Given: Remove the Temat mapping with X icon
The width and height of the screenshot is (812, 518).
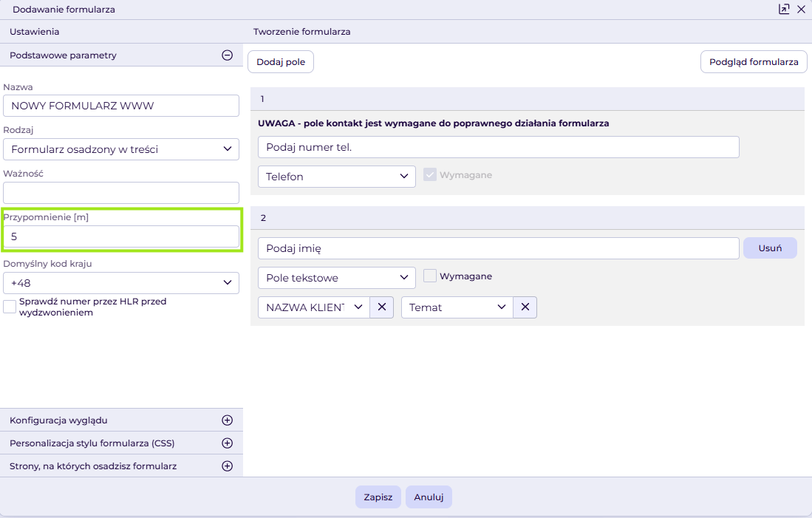Looking at the screenshot, I should point(525,307).
